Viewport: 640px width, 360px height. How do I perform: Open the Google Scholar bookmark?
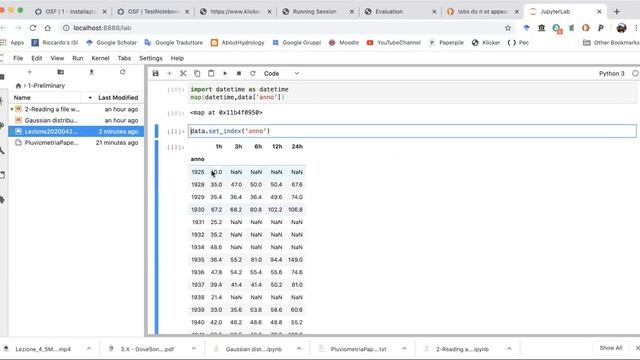coord(111,42)
